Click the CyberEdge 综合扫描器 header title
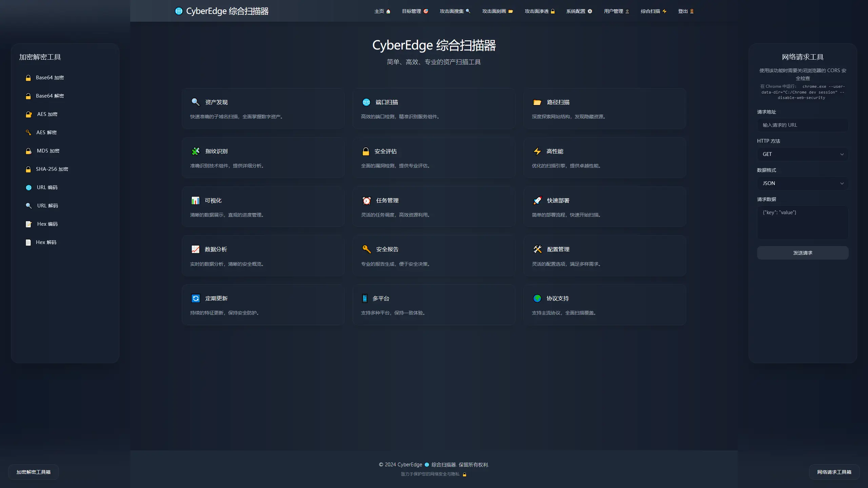The height and width of the screenshot is (488, 868). (x=227, y=11)
